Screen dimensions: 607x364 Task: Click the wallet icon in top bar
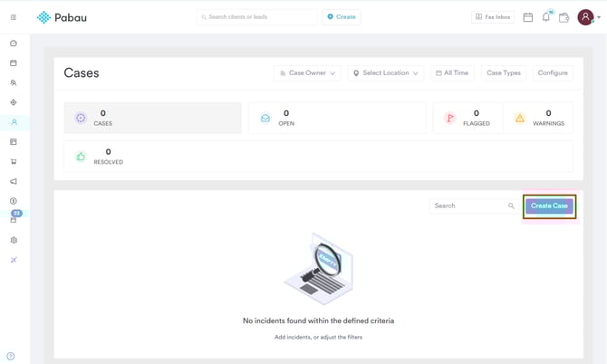[564, 17]
